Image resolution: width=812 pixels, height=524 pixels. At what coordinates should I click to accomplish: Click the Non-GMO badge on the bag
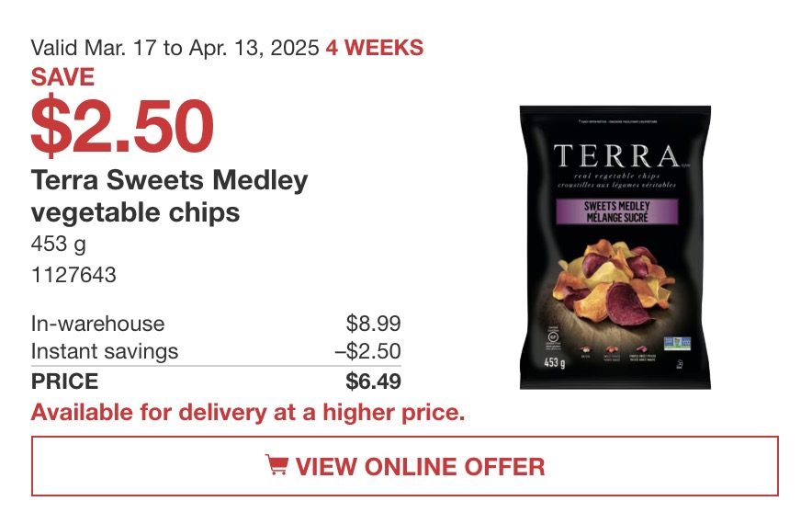pos(677,344)
